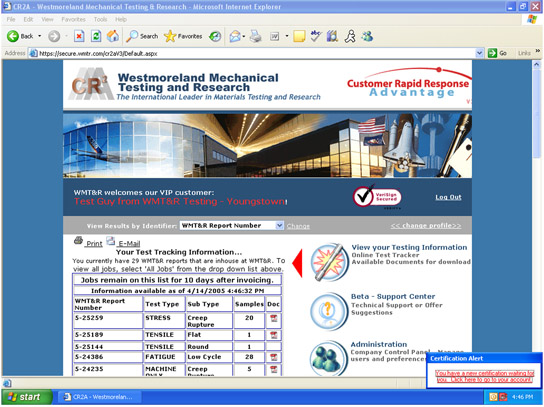Image resolution: width=544 pixels, height=407 pixels.
Task: Click the Print link above tracking info
Action: click(94, 244)
